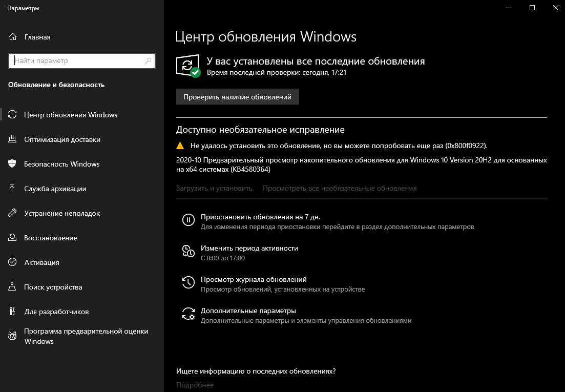This screenshot has height=392, width=565.
Task: Open Восстановление section
Action: point(50,238)
